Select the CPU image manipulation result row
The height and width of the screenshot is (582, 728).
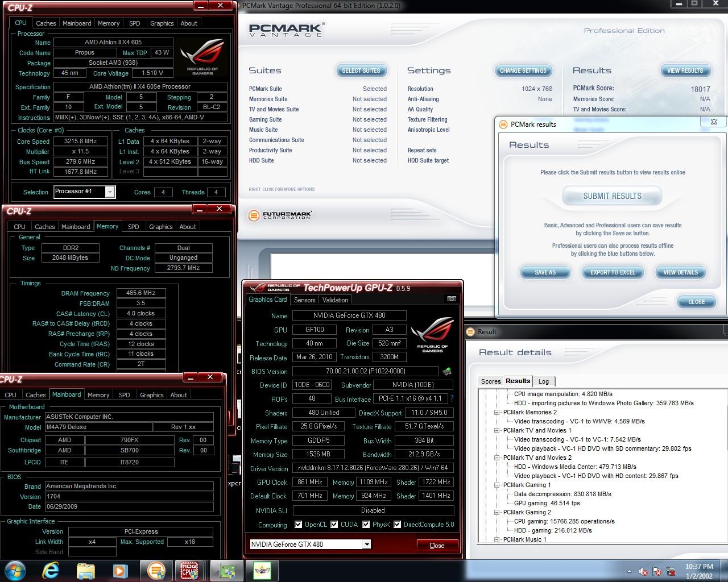tap(563, 394)
